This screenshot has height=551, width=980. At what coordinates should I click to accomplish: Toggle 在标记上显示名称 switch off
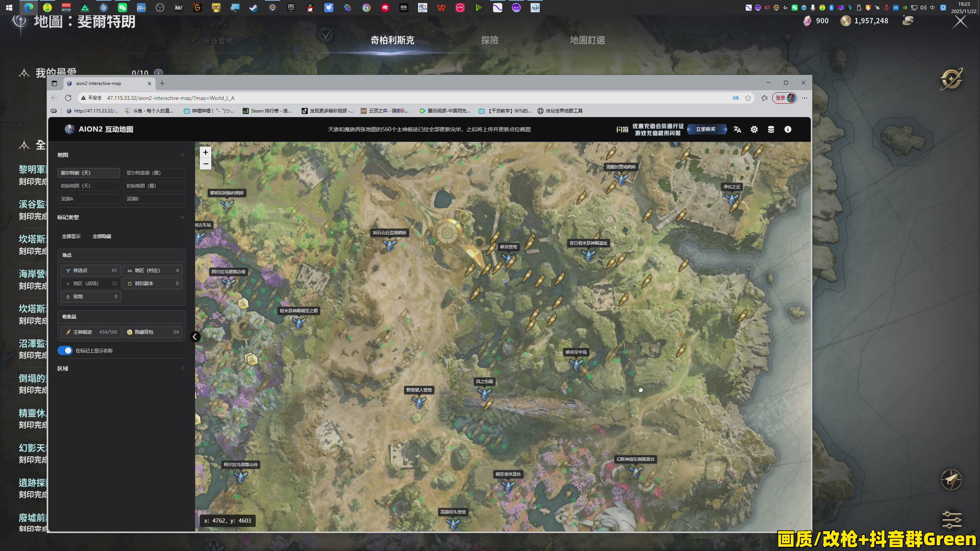[x=65, y=350]
